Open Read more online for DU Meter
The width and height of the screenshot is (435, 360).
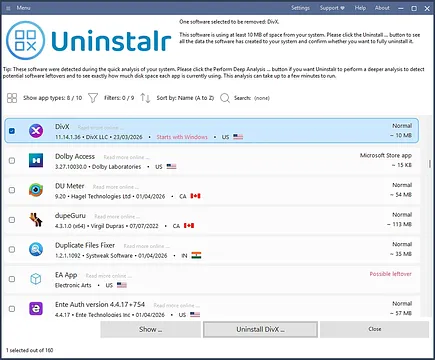[116, 187]
